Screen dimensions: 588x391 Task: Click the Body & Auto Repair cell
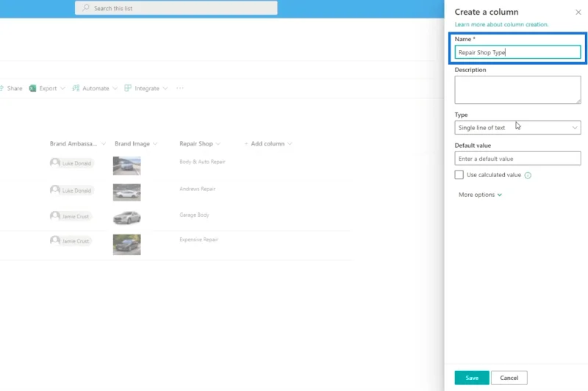tap(203, 162)
